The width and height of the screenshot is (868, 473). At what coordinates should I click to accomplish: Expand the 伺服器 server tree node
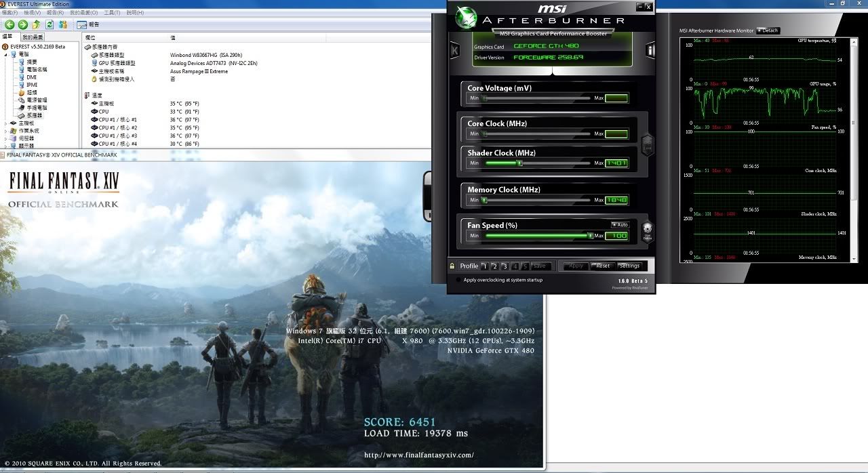pyautogui.click(x=5, y=138)
